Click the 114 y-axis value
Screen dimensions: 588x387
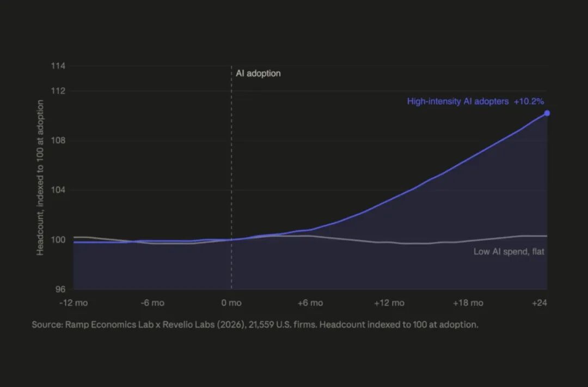58,66
